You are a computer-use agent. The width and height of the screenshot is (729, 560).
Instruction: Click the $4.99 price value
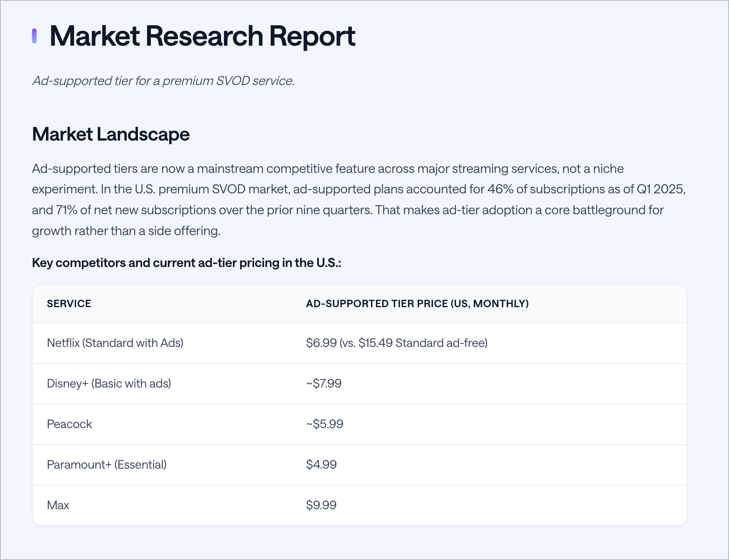pos(322,465)
